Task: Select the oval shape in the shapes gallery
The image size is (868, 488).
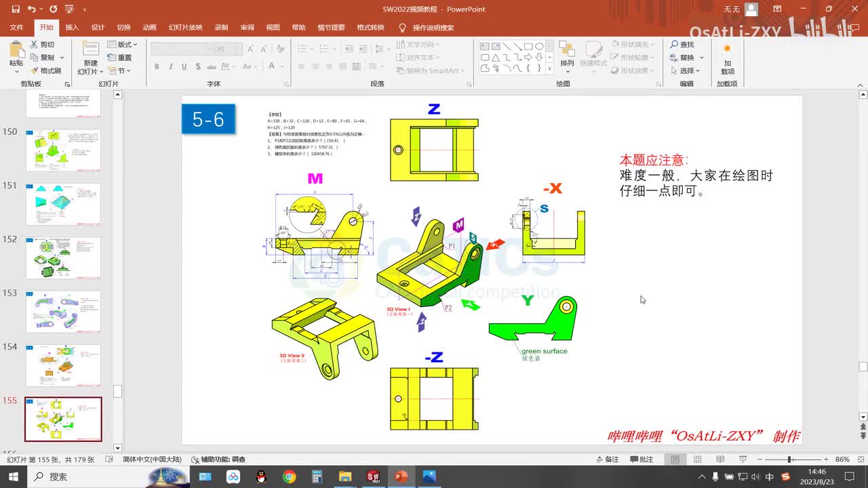Action: point(540,47)
